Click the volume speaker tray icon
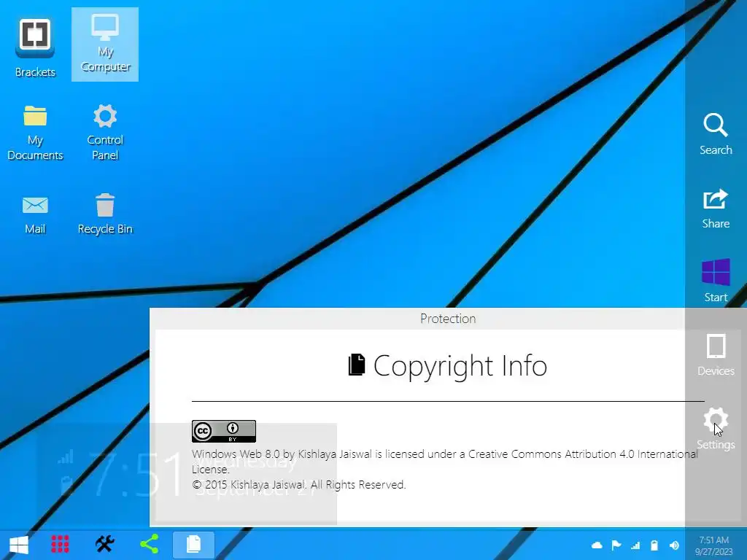This screenshot has width=747, height=560. click(x=674, y=545)
